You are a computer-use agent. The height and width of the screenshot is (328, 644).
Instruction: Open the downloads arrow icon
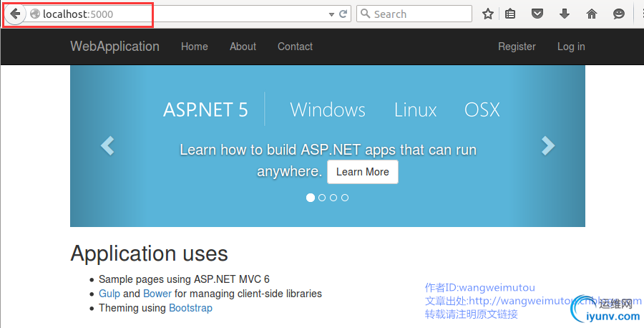point(565,14)
